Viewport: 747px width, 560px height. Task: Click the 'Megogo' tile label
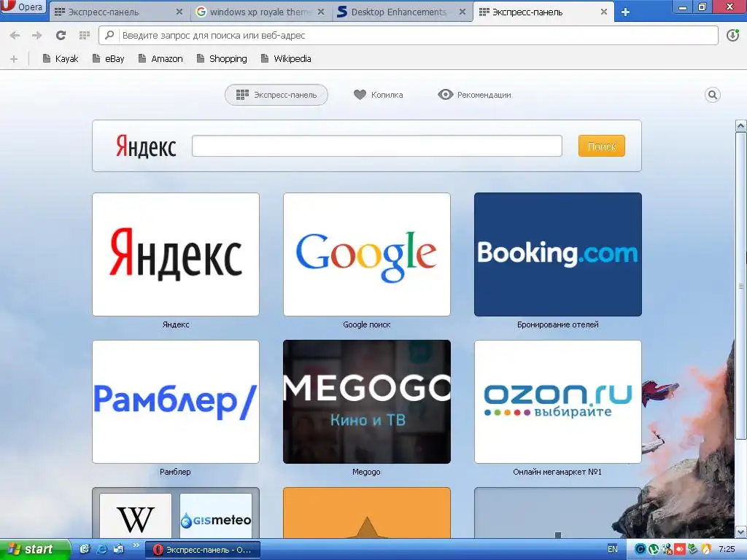click(366, 472)
